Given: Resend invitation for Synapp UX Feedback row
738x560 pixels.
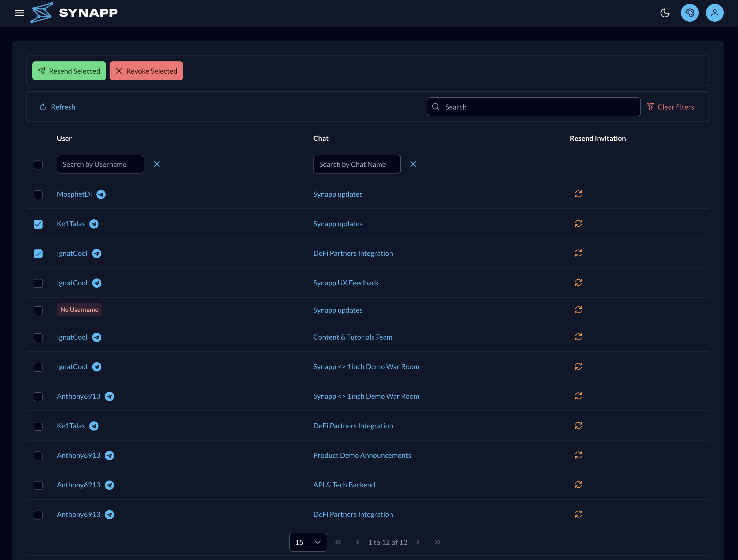Looking at the screenshot, I should [578, 283].
